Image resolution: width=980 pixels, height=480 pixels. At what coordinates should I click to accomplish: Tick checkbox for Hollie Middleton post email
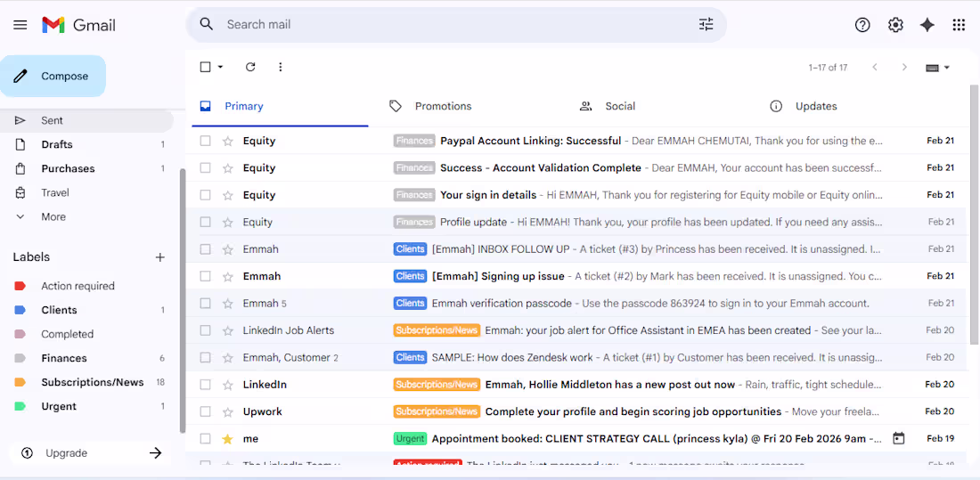coord(205,385)
